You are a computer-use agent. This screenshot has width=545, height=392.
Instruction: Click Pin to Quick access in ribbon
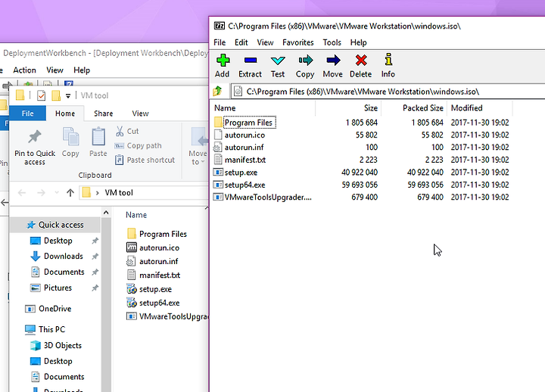pos(35,147)
